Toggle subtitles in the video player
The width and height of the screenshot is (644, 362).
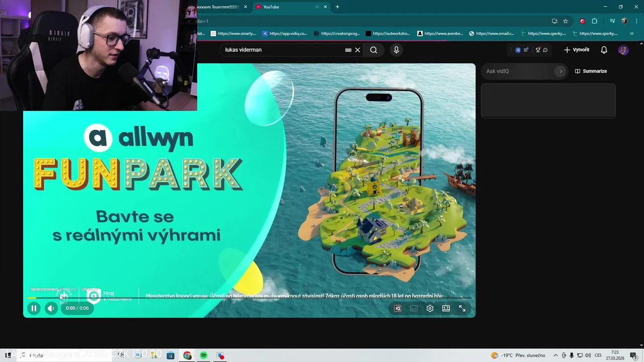(x=414, y=309)
